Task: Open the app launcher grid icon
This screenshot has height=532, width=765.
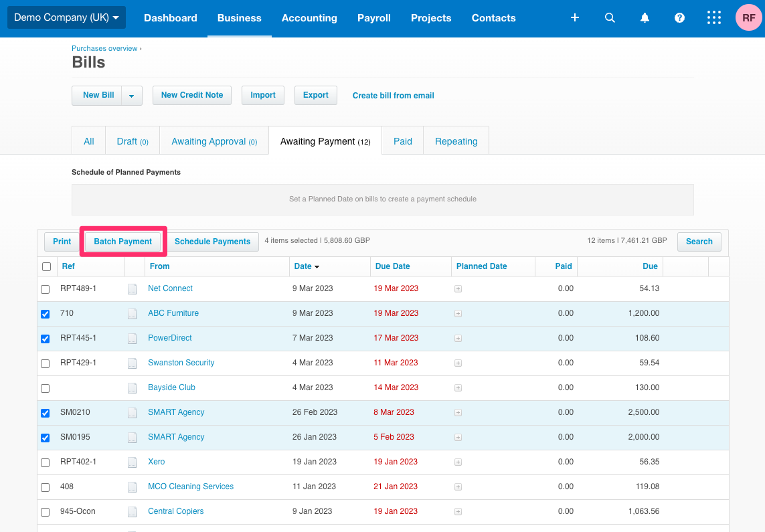Action: [714, 17]
